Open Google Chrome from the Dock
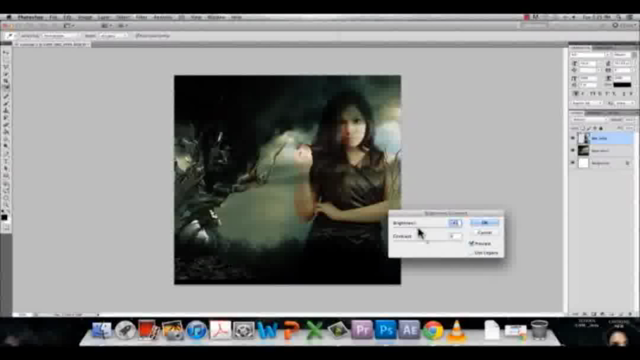The width and height of the screenshot is (640, 360). [x=433, y=330]
